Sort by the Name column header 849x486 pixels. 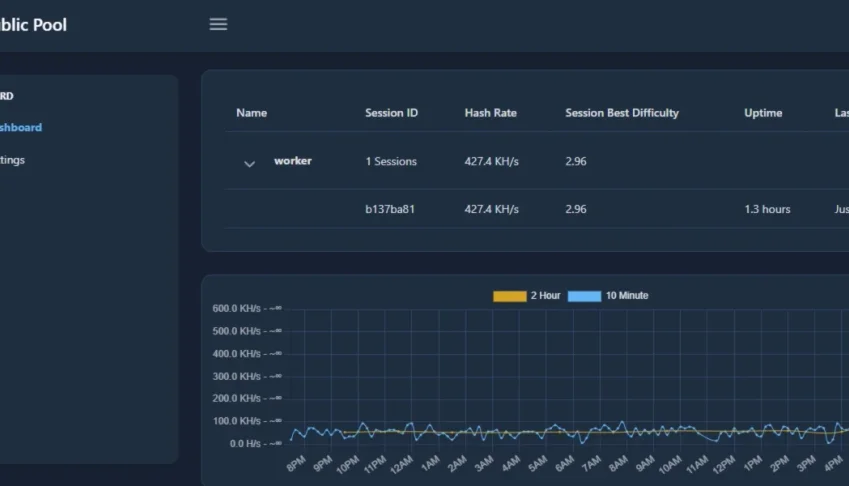pyautogui.click(x=251, y=113)
